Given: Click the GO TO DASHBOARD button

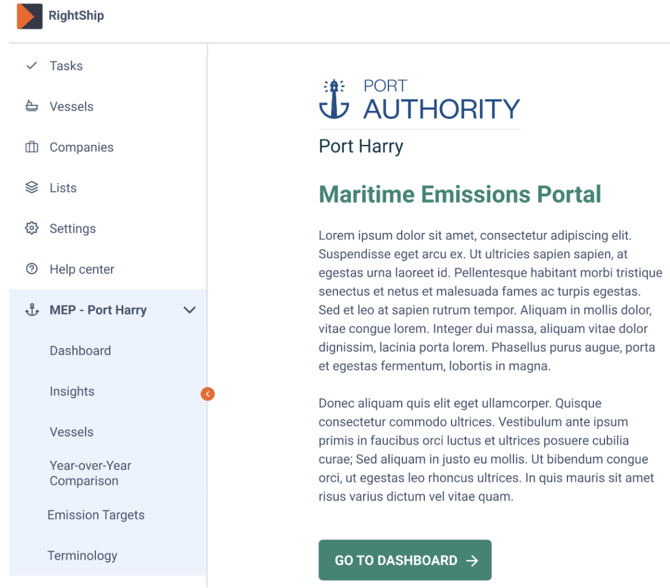Looking at the screenshot, I should (405, 560).
